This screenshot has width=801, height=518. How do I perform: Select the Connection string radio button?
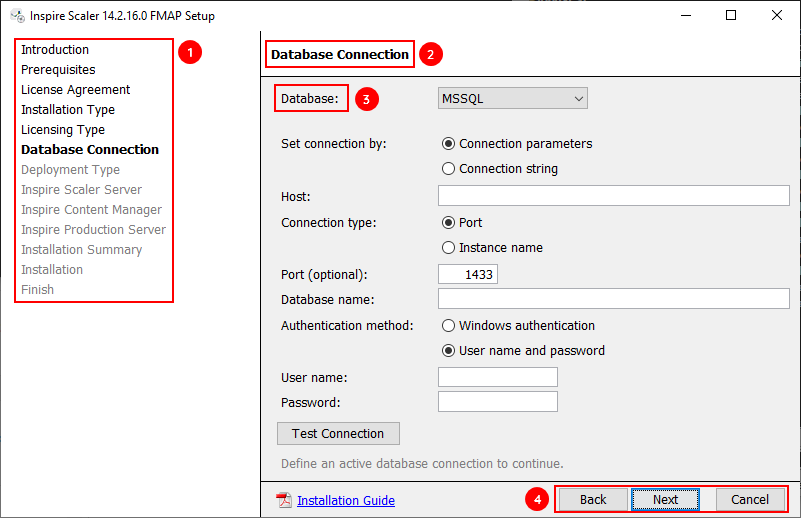pyautogui.click(x=448, y=169)
